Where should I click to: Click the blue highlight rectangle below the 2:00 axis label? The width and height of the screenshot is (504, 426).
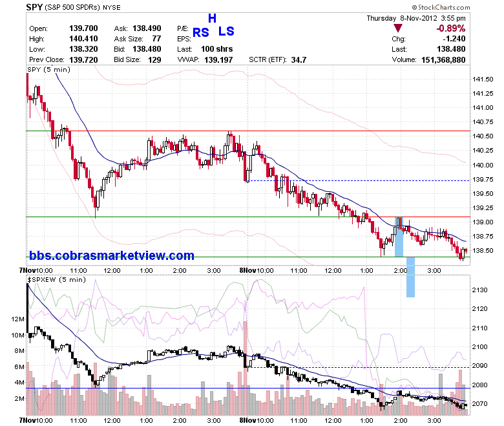(x=410, y=277)
